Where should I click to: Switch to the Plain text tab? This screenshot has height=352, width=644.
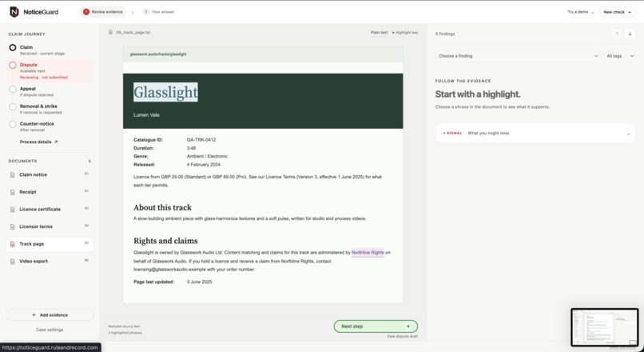[x=379, y=32]
